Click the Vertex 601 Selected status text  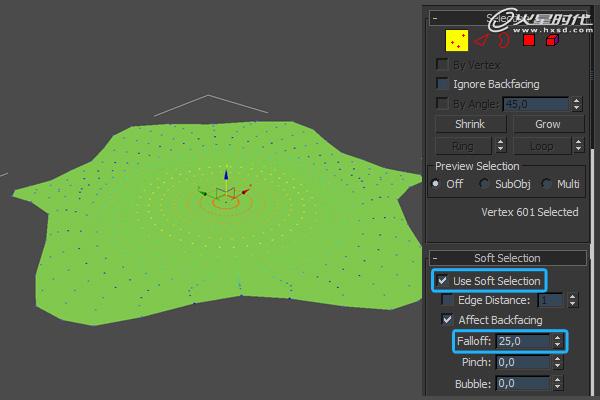[x=530, y=212]
